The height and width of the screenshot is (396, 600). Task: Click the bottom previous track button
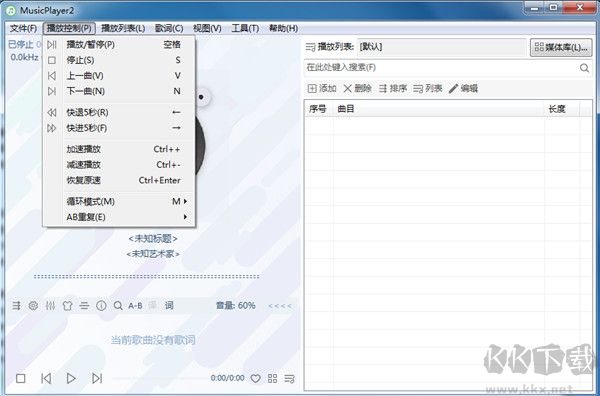(46, 378)
